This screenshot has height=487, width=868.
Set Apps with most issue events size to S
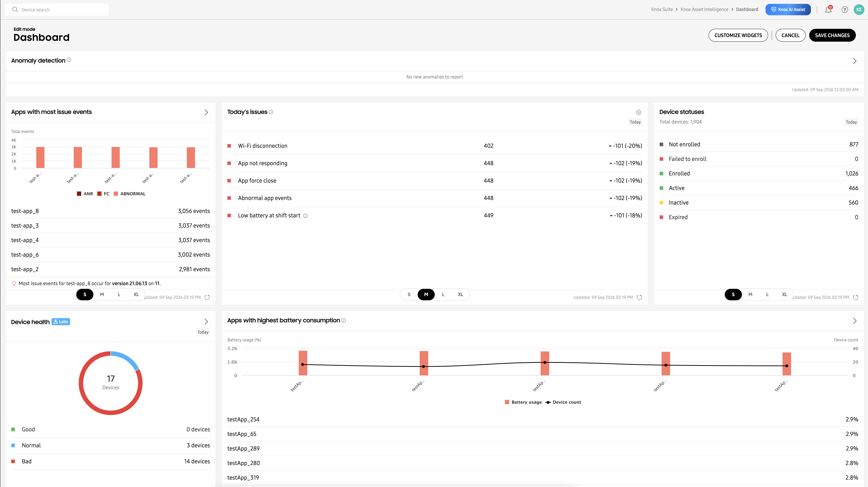(x=85, y=294)
